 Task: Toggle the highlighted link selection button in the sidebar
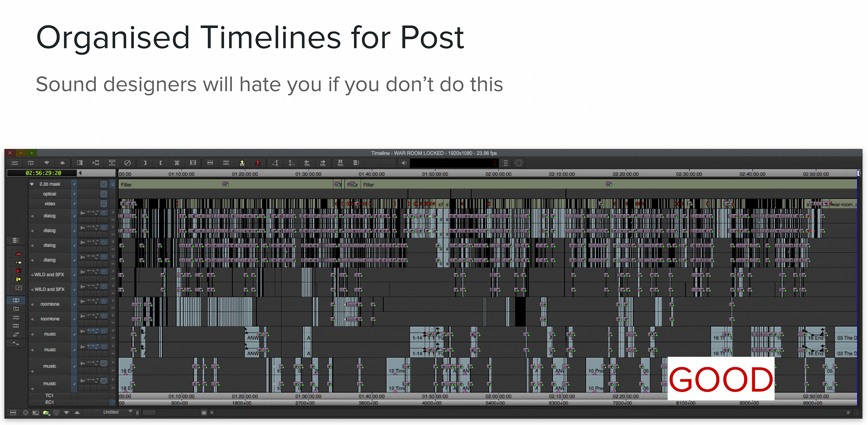(16, 300)
